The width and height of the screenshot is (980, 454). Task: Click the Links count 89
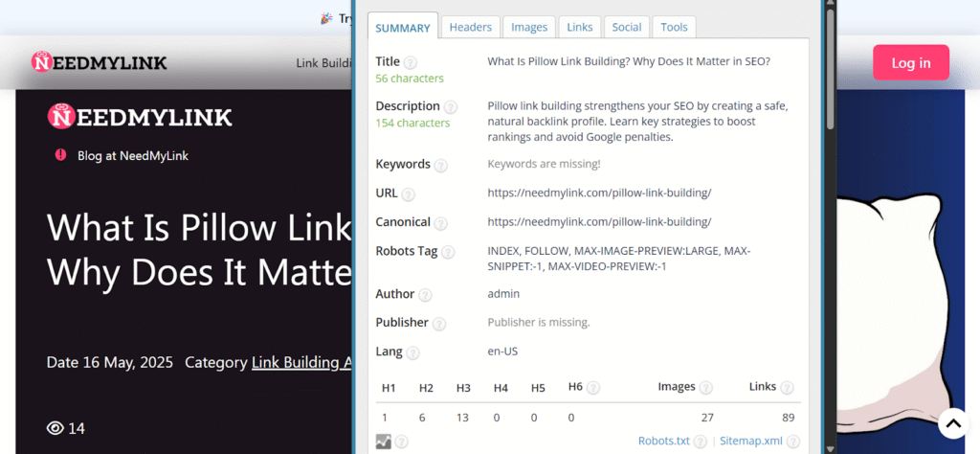(x=789, y=418)
